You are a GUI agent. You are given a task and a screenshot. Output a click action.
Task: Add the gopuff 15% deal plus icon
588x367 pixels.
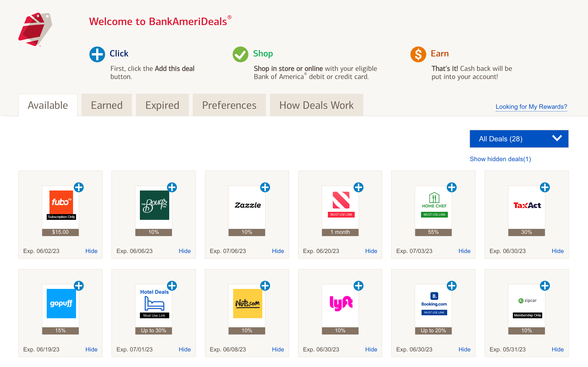click(79, 286)
